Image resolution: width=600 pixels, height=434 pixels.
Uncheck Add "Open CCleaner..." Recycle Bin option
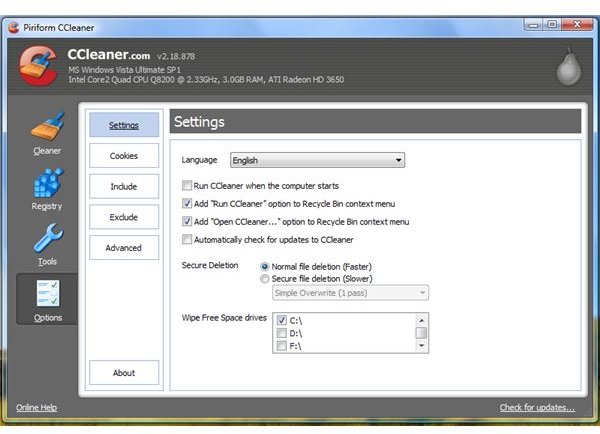(187, 222)
